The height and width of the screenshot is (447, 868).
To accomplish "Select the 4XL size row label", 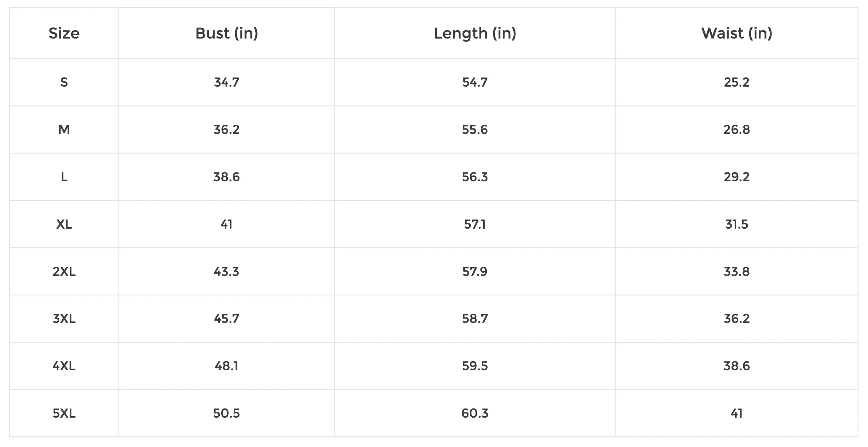I will [64, 366].
